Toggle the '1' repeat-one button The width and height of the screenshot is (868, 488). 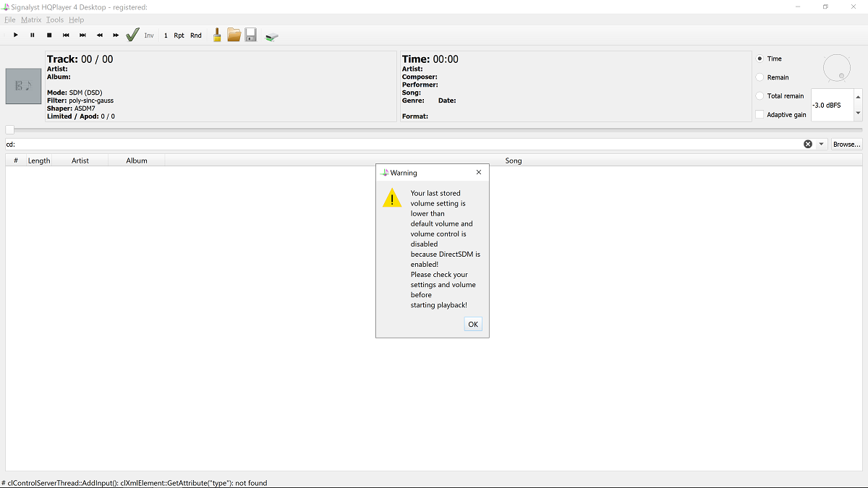coord(166,35)
